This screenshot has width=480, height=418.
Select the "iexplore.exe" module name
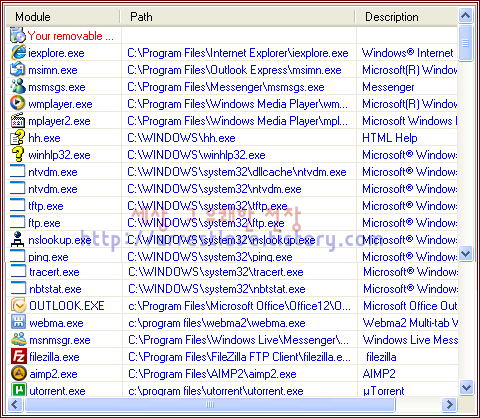click(56, 53)
